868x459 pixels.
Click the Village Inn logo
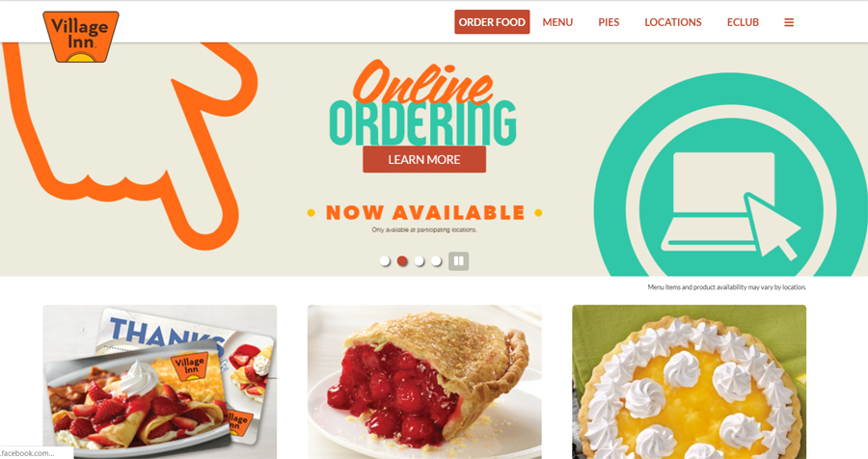click(81, 37)
